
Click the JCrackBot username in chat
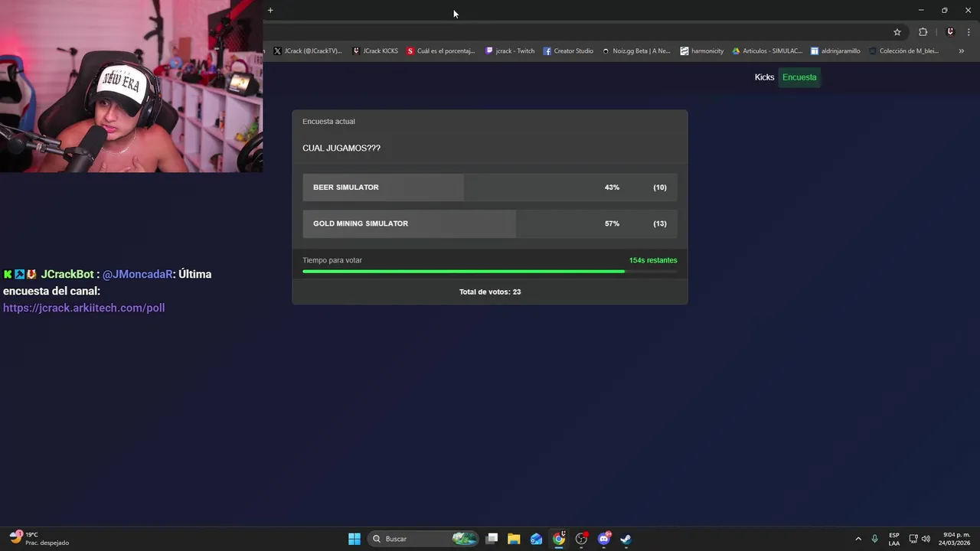[67, 274]
